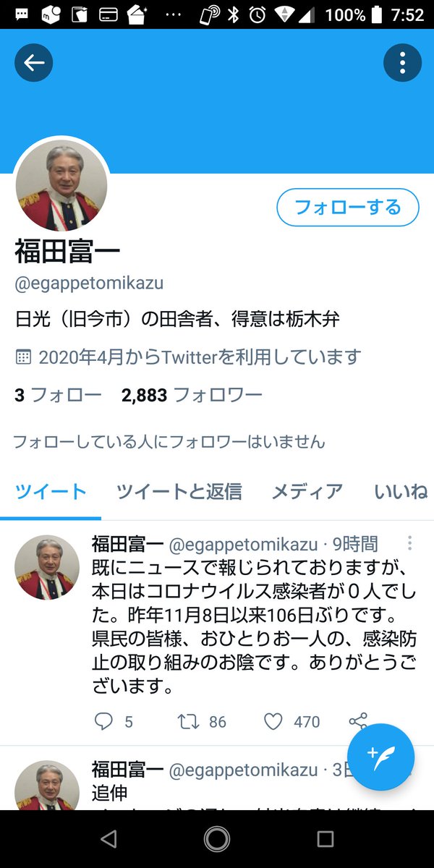Open the large profile picture

[x=61, y=183]
